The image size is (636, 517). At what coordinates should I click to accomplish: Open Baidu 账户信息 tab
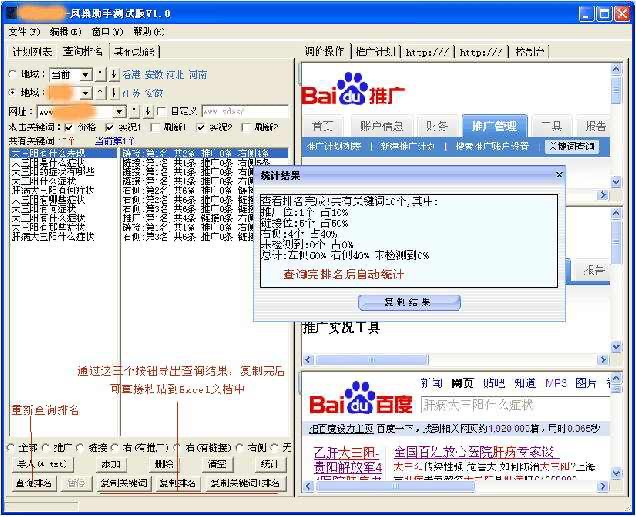coord(382,127)
